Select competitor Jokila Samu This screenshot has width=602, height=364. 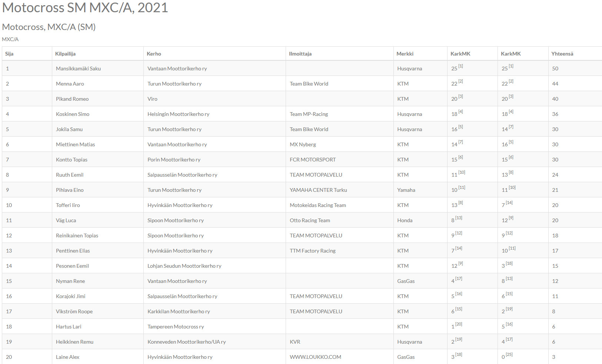(x=69, y=129)
